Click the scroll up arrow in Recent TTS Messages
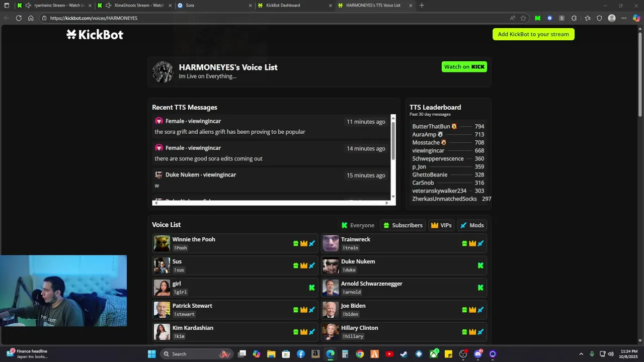Screen dimensions: 644x362 pyautogui.click(x=393, y=118)
